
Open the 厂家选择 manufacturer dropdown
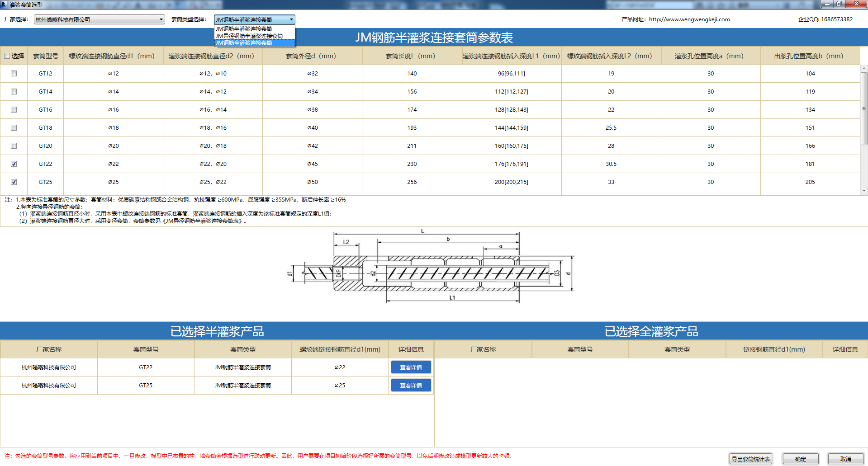[x=99, y=19]
